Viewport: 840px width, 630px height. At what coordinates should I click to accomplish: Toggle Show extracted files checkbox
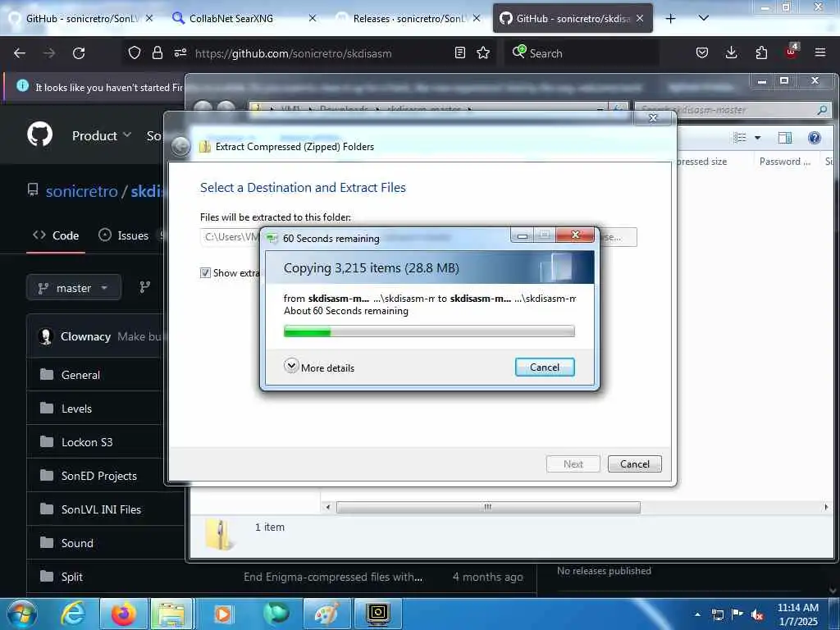point(205,272)
